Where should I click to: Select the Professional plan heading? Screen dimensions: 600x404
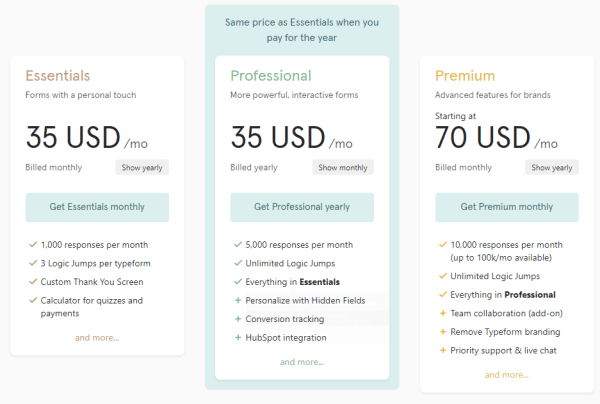[271, 76]
